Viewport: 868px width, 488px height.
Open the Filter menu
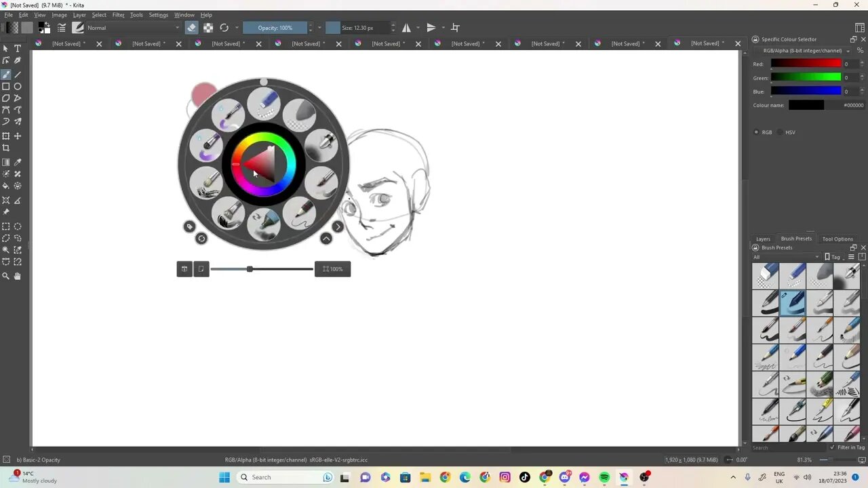pos(118,15)
